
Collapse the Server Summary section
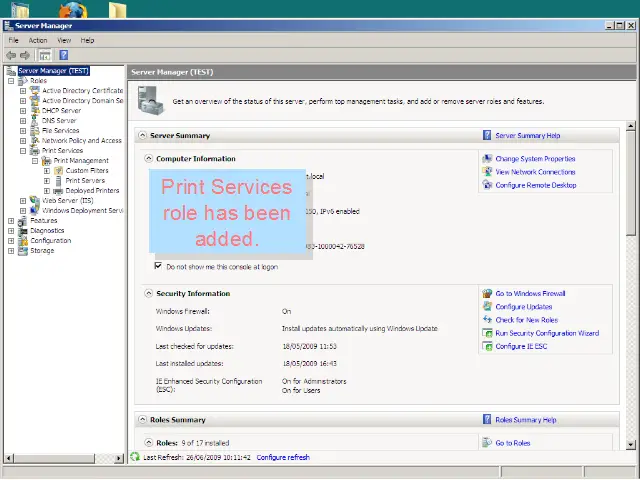pos(142,135)
